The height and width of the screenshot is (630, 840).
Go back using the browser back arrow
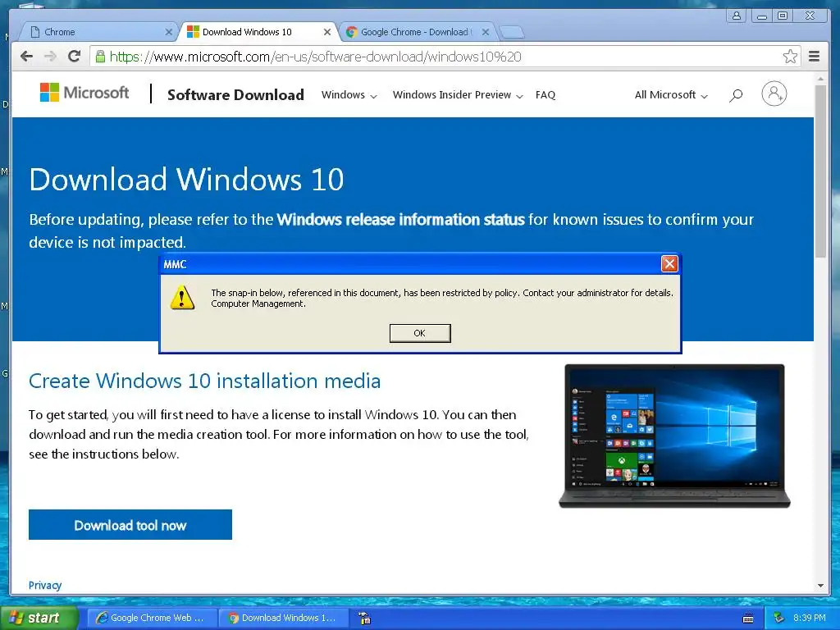(26, 57)
